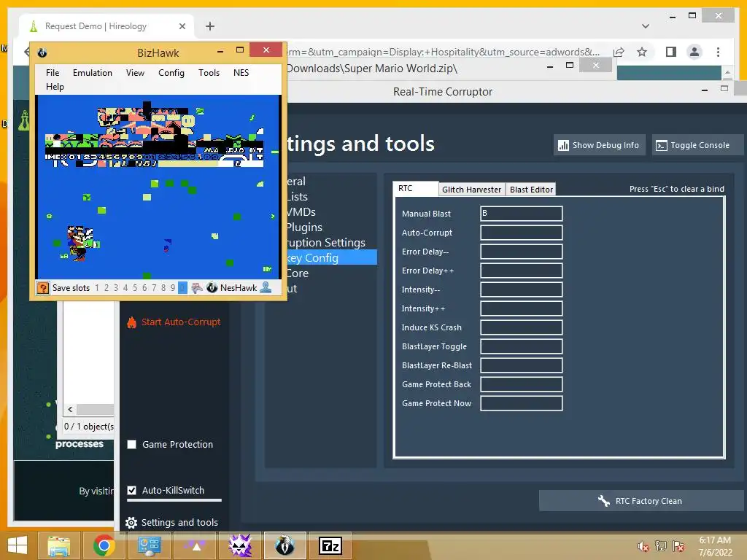Click the console icon on Toggle Console
Viewport: 747px width, 560px height.
pos(661,146)
